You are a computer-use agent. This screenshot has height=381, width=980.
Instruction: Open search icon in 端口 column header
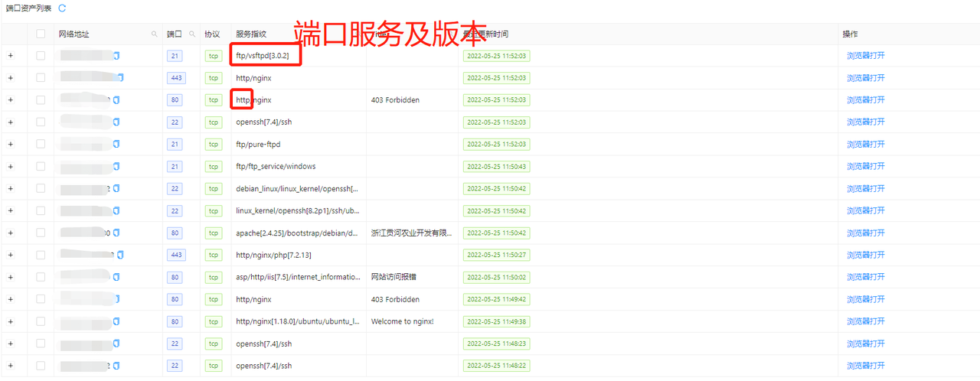coord(192,34)
